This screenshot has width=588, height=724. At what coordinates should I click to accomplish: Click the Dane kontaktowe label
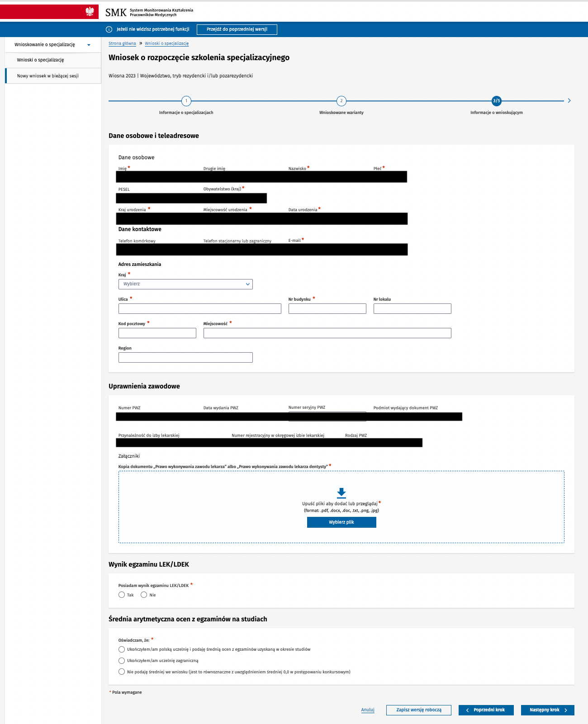(140, 229)
